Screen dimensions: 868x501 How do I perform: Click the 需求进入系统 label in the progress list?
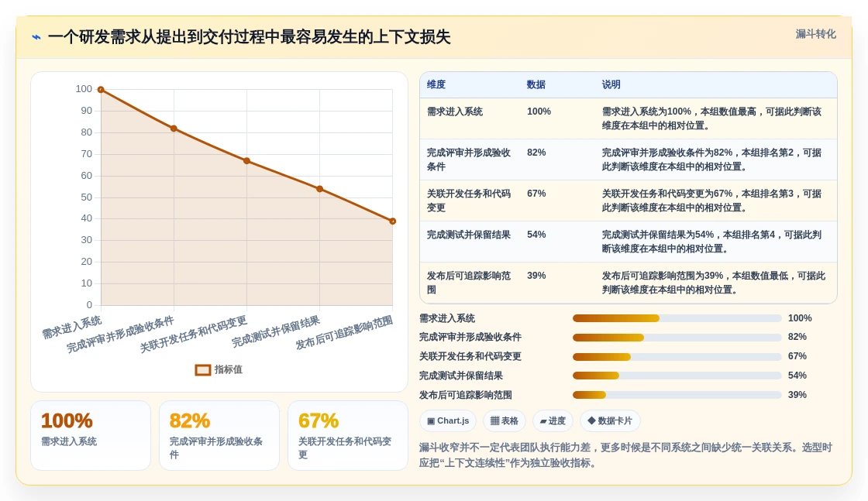tap(447, 318)
